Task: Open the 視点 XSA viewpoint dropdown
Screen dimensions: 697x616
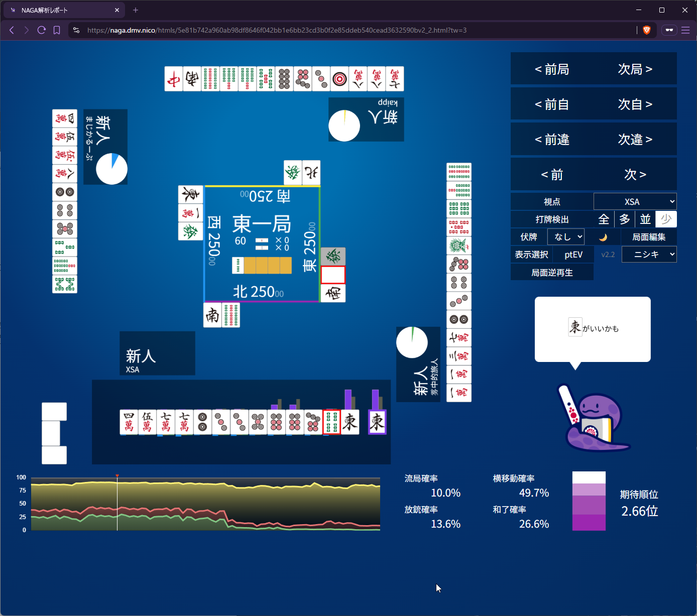Action: [635, 202]
